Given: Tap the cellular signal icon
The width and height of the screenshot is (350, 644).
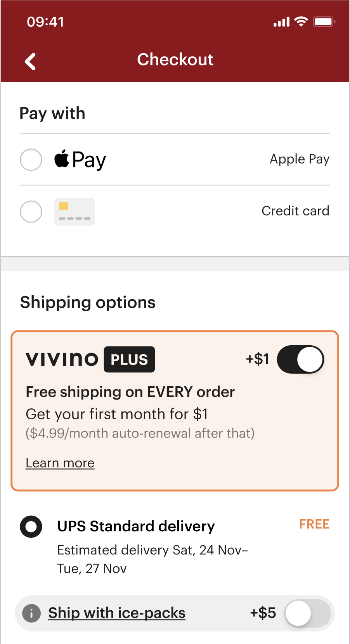Looking at the screenshot, I should 281,22.
